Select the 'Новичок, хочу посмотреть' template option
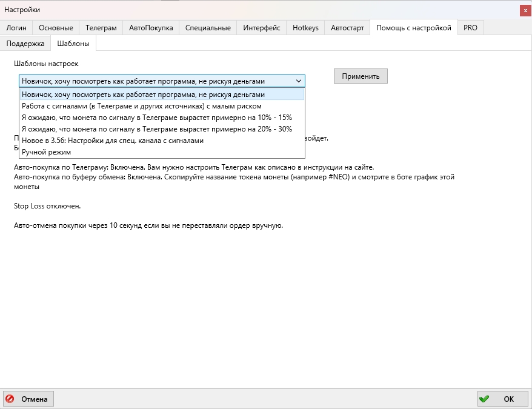Image resolution: width=532 pixels, height=409 pixels. (143, 95)
